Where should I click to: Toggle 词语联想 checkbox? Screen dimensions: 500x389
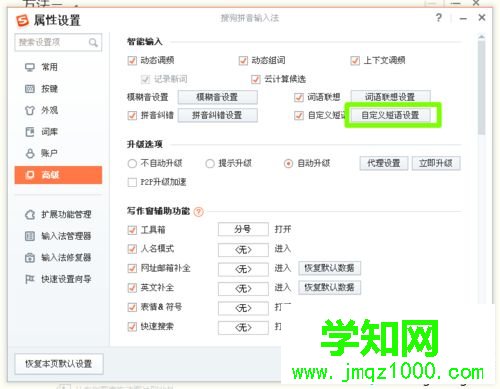click(x=299, y=97)
